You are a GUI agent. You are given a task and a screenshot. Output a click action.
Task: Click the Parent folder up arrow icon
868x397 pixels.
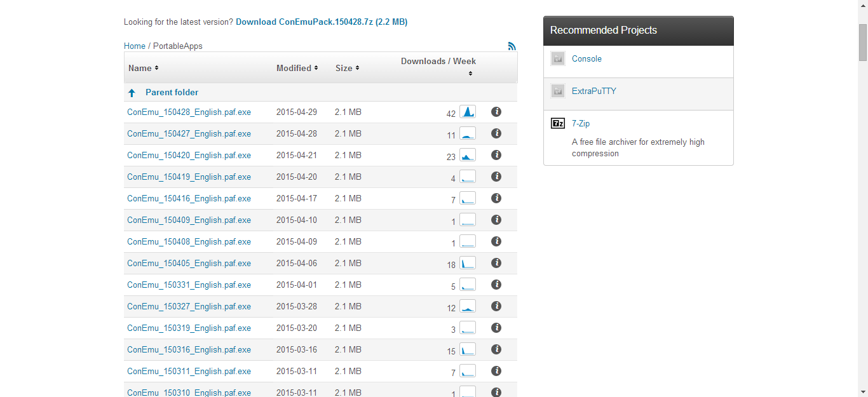(132, 93)
